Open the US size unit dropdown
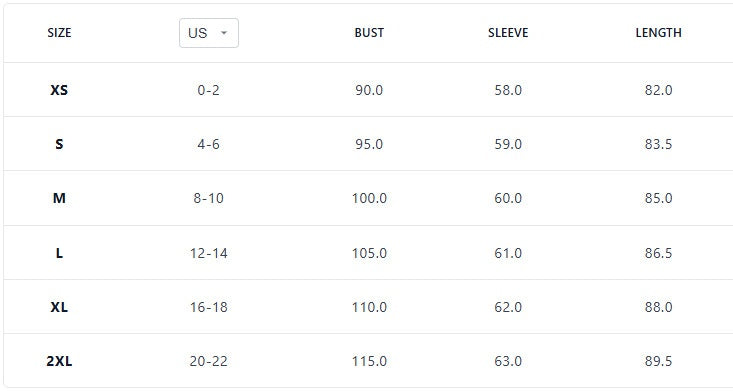Image resolution: width=733 pixels, height=391 pixels. coord(208,33)
